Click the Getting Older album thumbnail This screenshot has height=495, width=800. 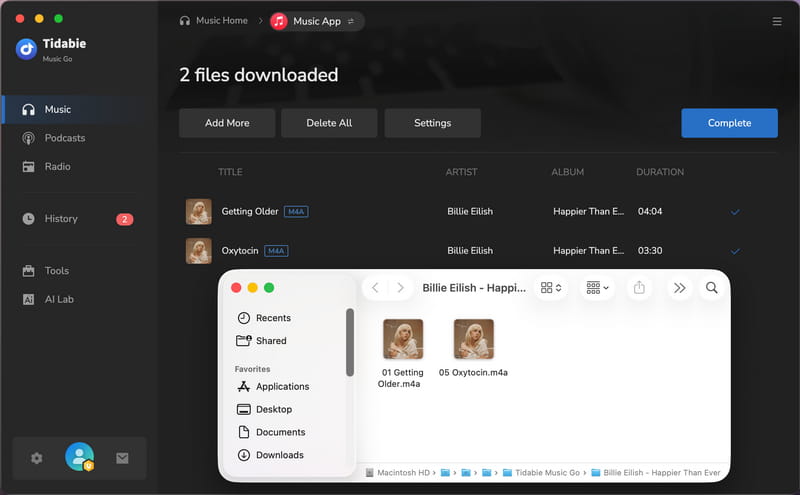198,212
